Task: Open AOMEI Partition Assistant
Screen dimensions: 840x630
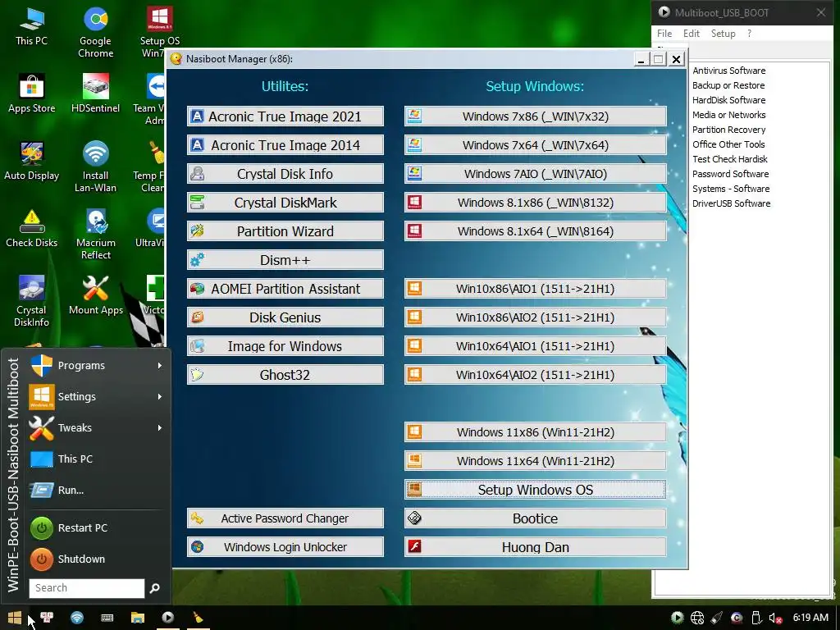Action: pyautogui.click(x=285, y=289)
